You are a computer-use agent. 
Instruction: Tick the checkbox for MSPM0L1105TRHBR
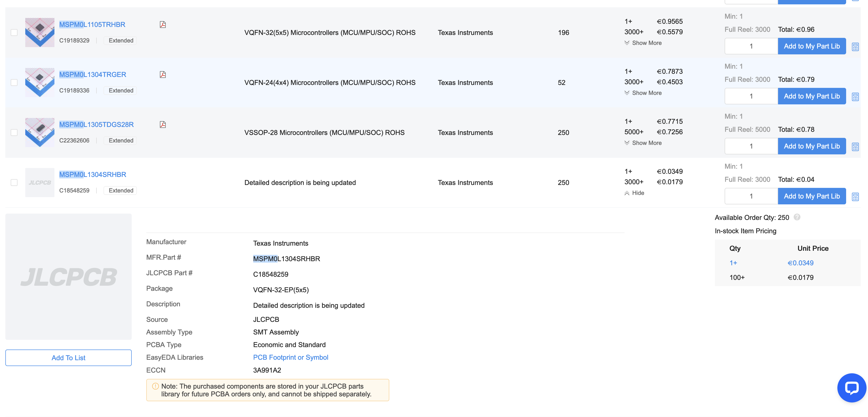click(14, 33)
